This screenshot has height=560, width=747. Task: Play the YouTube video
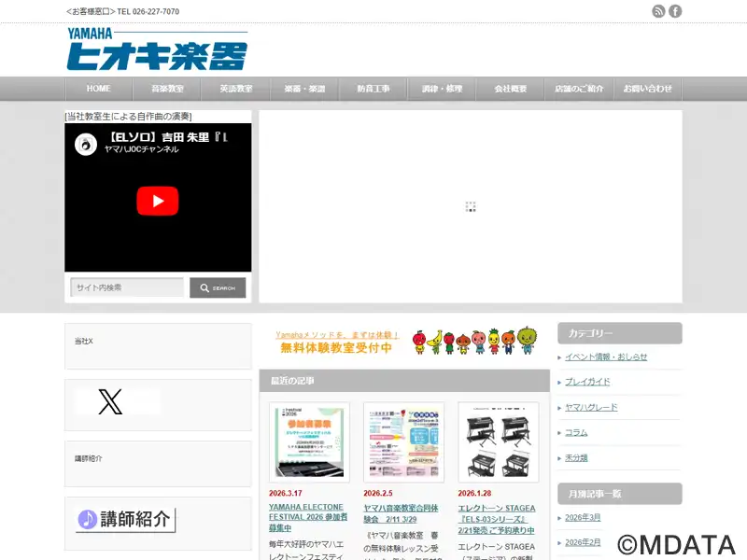pyautogui.click(x=158, y=201)
